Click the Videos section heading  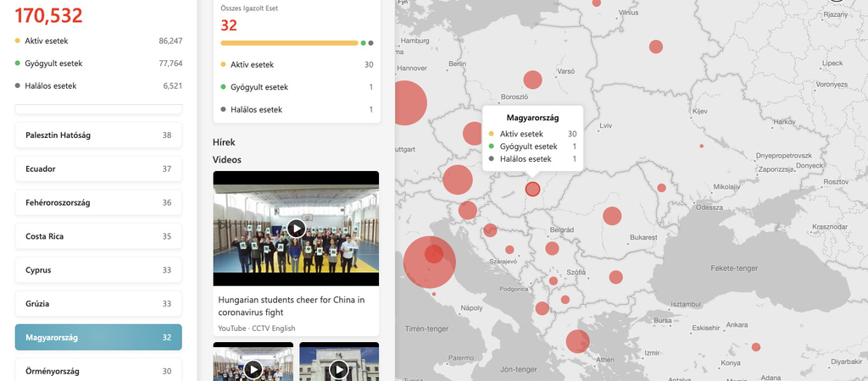pos(227,160)
